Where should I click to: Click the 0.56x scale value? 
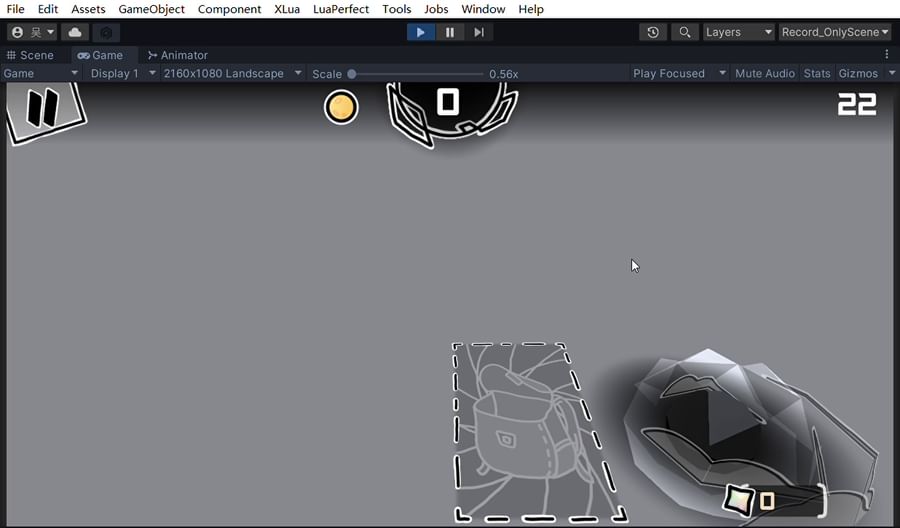[504, 74]
